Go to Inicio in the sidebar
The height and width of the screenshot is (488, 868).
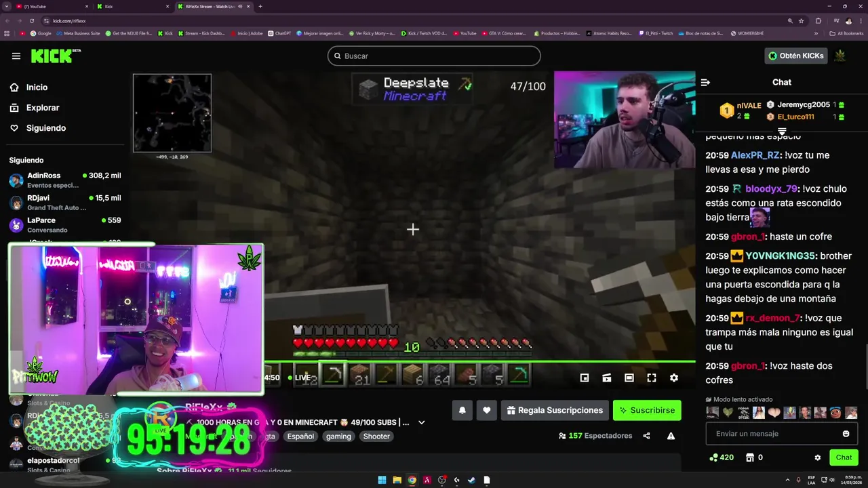(37, 87)
